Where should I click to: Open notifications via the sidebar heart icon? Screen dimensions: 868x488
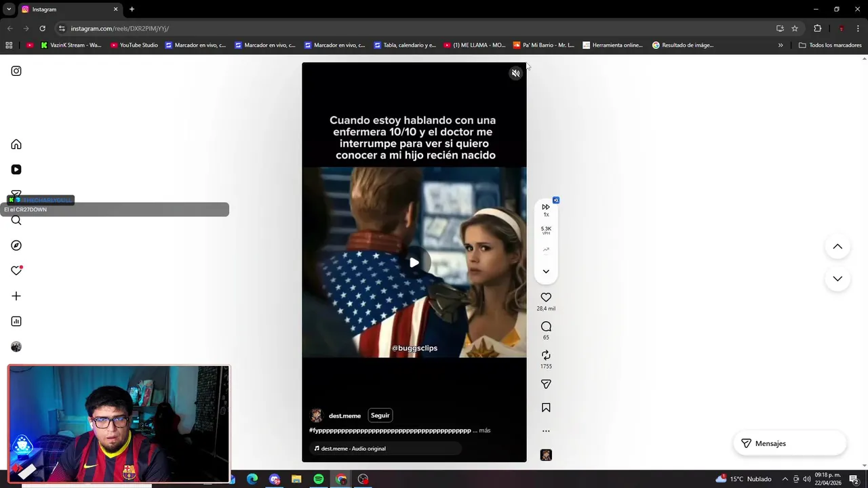pos(16,270)
